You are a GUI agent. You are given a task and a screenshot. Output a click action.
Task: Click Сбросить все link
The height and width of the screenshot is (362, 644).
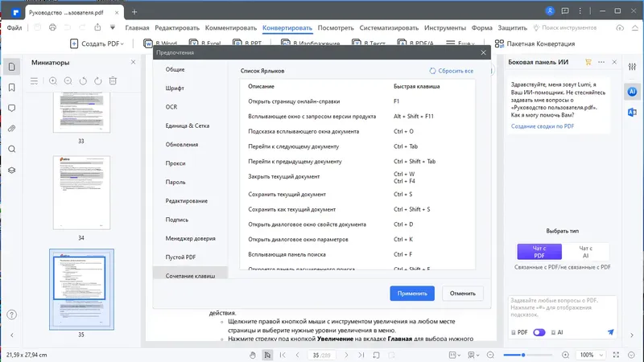pyautogui.click(x=452, y=71)
